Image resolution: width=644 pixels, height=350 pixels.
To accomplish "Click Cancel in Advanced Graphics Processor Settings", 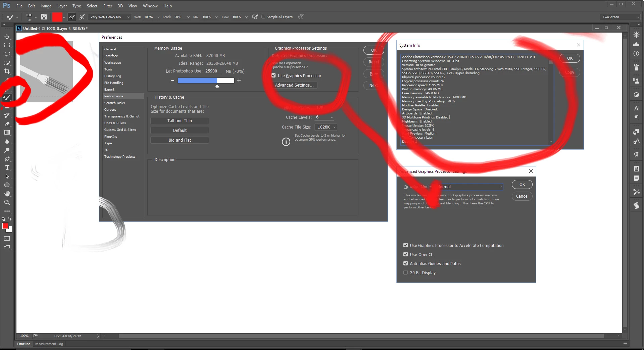I will (522, 196).
